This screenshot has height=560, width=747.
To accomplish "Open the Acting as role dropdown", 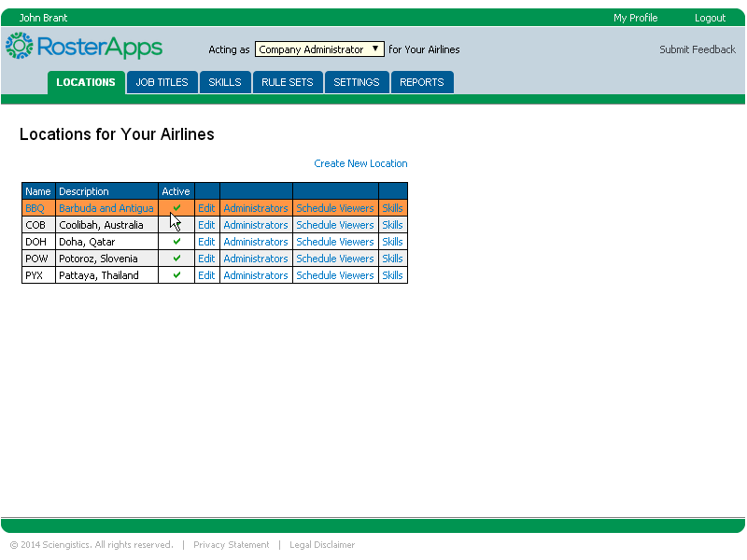I will pos(319,49).
